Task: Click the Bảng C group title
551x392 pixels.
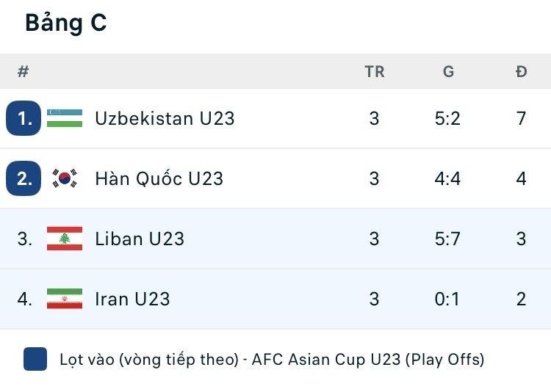Action: point(66,23)
